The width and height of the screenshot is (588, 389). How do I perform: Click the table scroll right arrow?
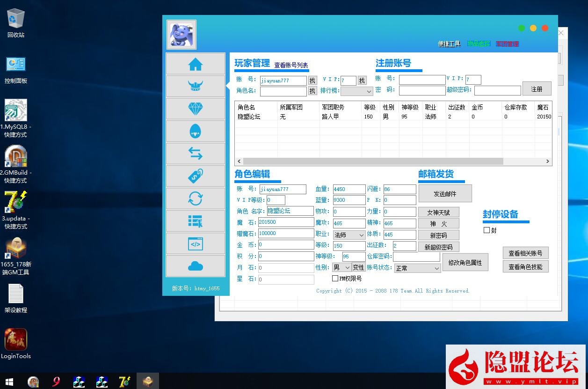click(548, 161)
